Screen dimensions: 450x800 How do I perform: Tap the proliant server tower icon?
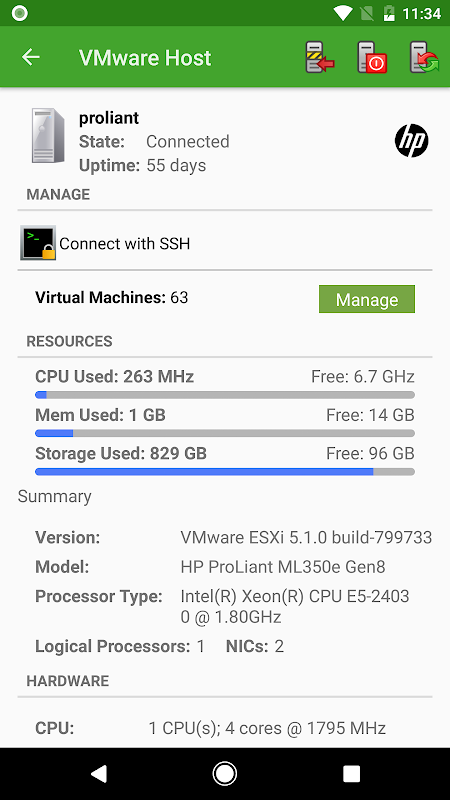[x=48, y=135]
